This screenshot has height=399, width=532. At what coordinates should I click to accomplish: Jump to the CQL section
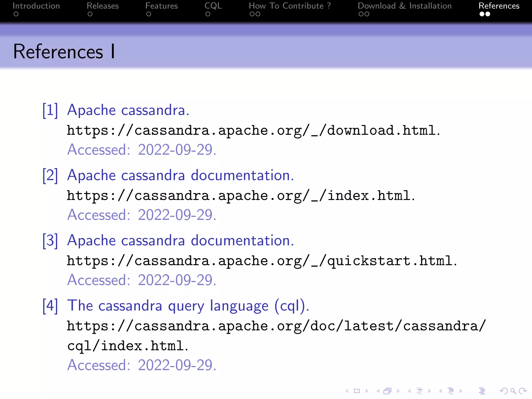(x=213, y=6)
